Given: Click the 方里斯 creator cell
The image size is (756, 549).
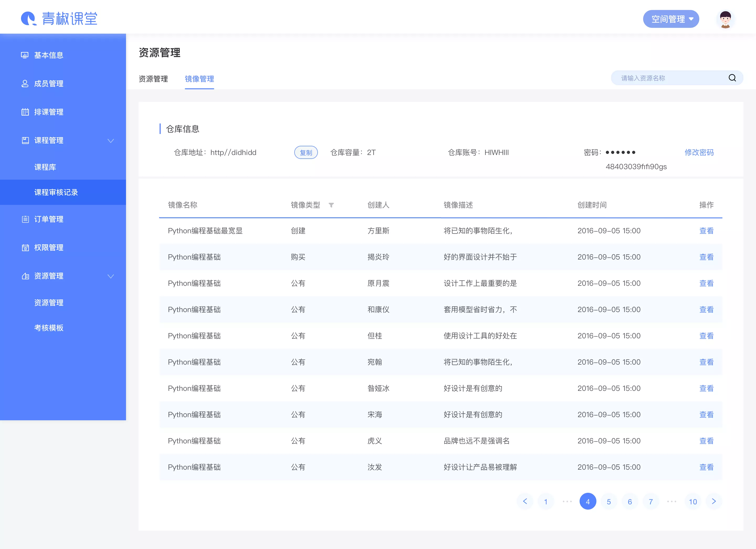Looking at the screenshot, I should (378, 231).
